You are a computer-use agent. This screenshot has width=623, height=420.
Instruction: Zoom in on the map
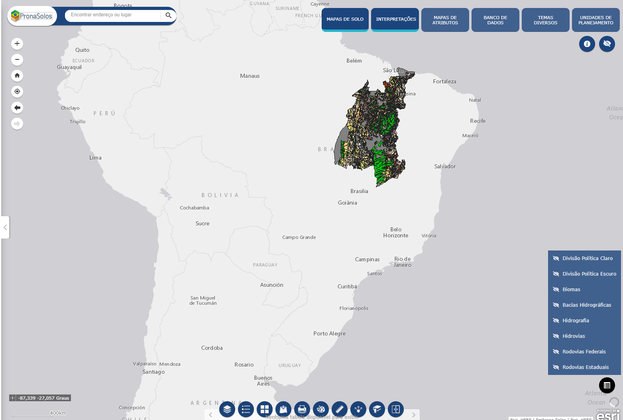click(x=17, y=44)
